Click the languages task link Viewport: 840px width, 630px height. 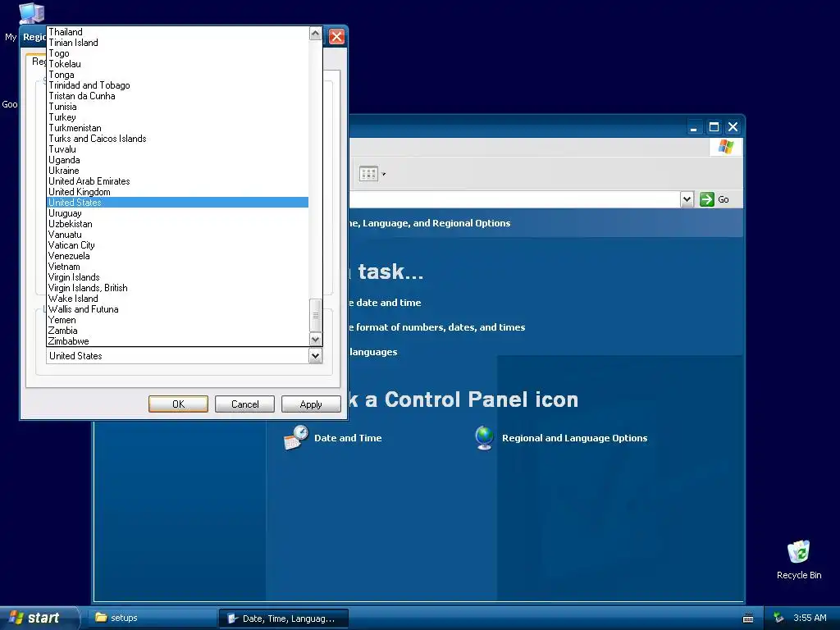[x=373, y=352]
